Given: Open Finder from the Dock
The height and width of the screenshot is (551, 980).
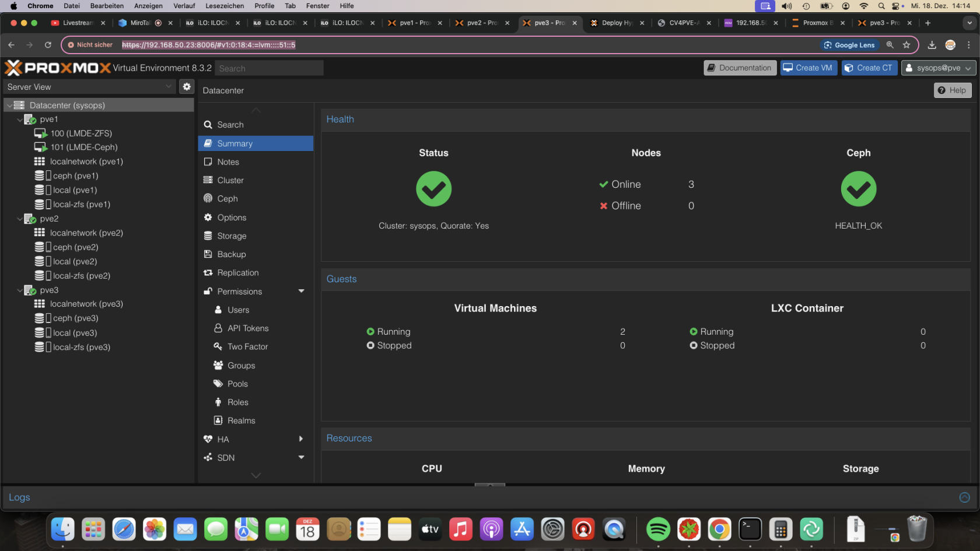Looking at the screenshot, I should (x=62, y=529).
